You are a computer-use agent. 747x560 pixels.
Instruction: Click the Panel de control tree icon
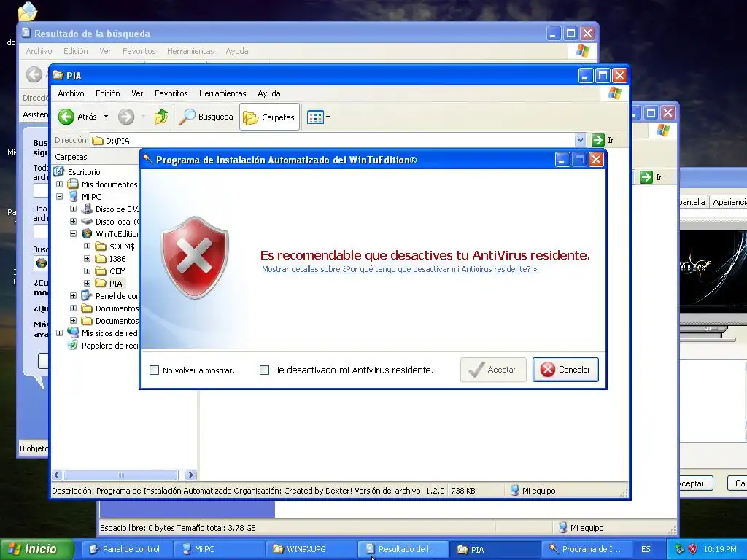[x=87, y=296]
